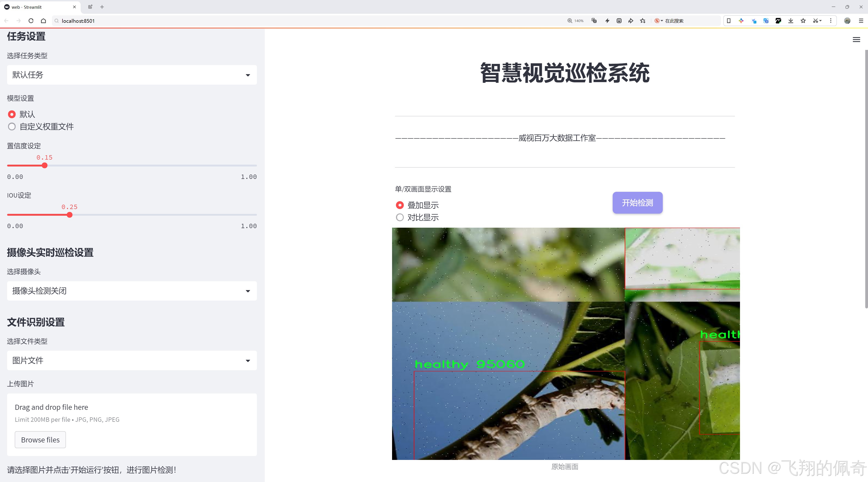Click the lightning extension icon

(607, 20)
